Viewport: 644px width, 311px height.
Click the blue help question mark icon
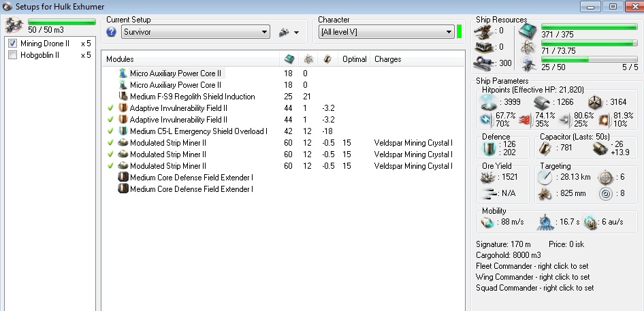(x=111, y=32)
